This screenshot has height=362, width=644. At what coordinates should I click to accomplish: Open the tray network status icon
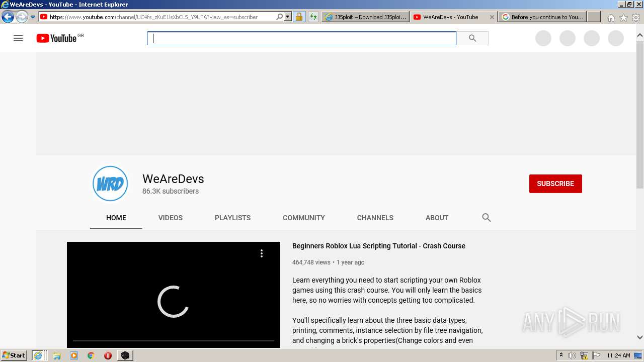tap(584, 355)
